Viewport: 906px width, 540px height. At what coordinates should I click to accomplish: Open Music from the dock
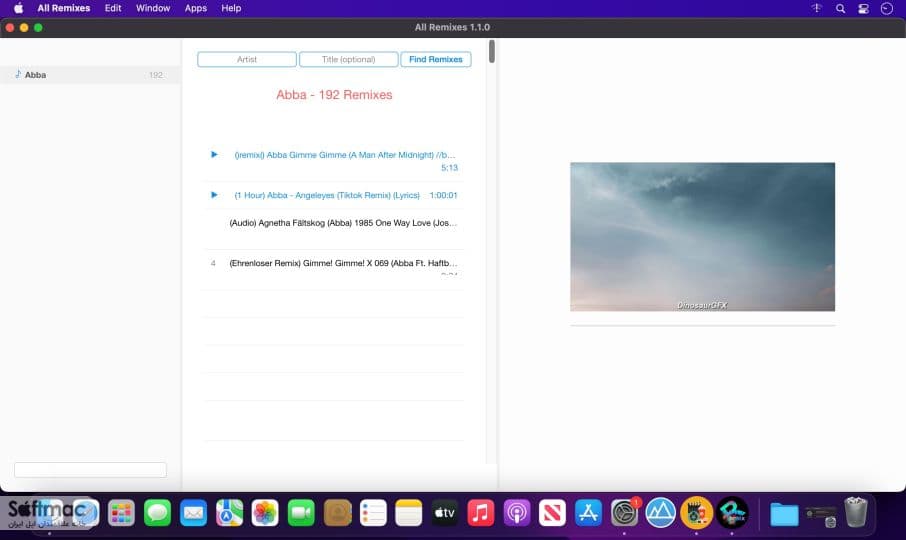click(x=480, y=512)
